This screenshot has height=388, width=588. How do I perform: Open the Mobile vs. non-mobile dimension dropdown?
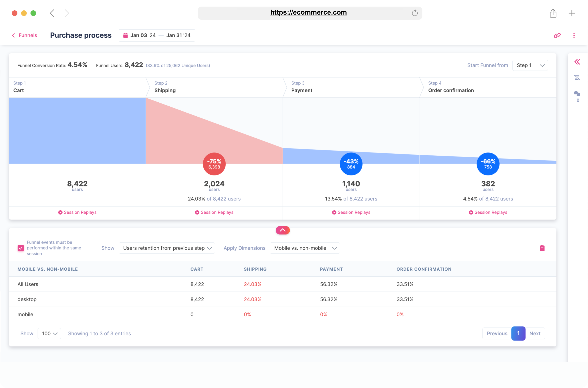305,248
